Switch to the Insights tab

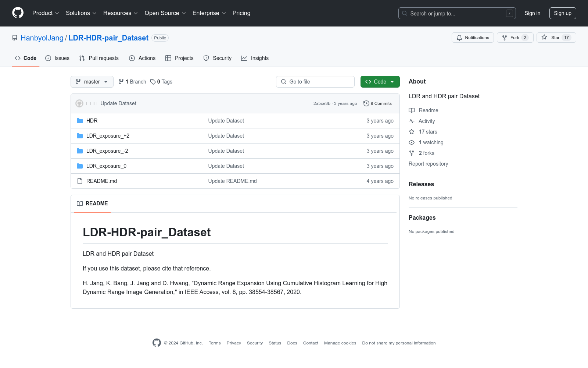[255, 58]
